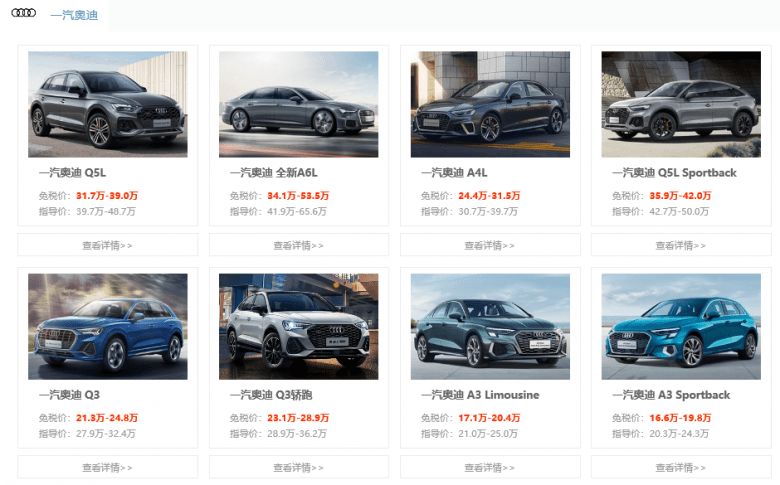Click 查看详情 under Q3
The image size is (780, 485).
coord(107,467)
